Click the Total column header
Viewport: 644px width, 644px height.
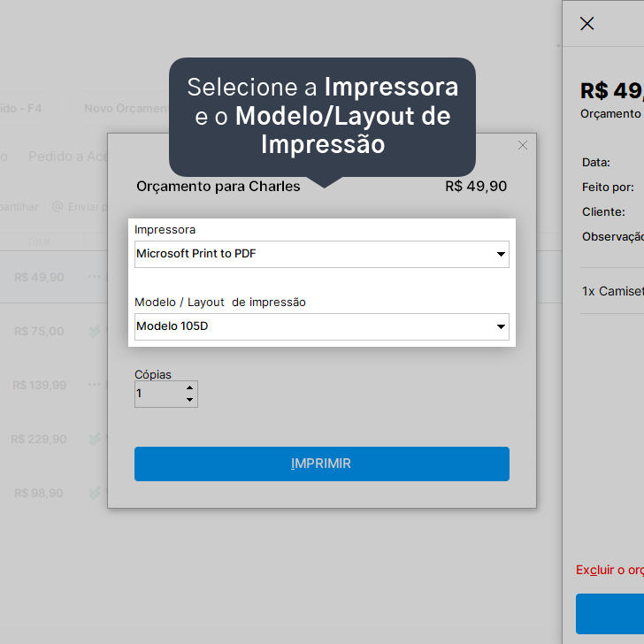point(39,241)
